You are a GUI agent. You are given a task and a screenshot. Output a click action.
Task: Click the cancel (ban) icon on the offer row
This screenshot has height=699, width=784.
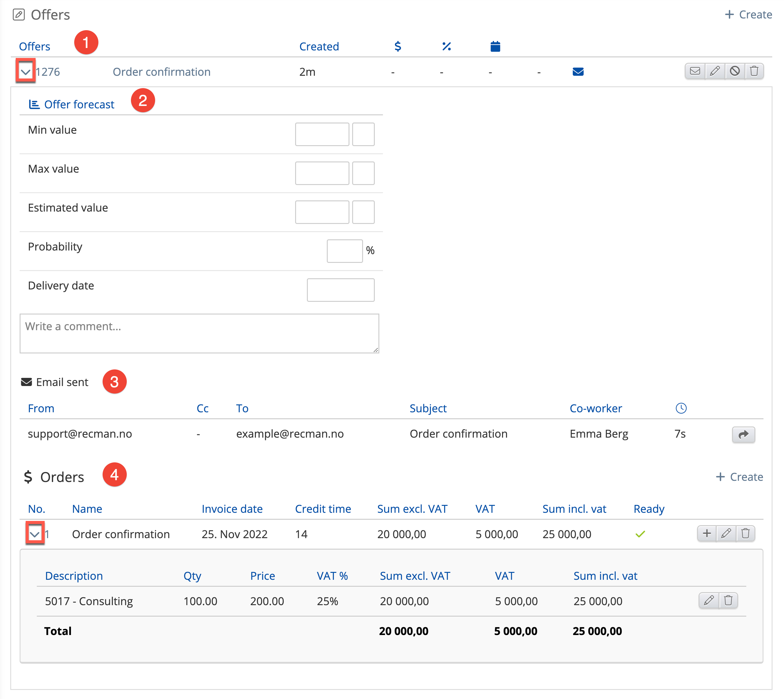(x=735, y=72)
